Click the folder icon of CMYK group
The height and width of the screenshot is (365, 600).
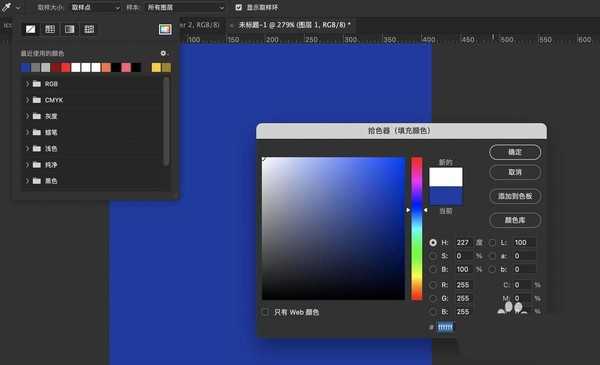(x=37, y=100)
